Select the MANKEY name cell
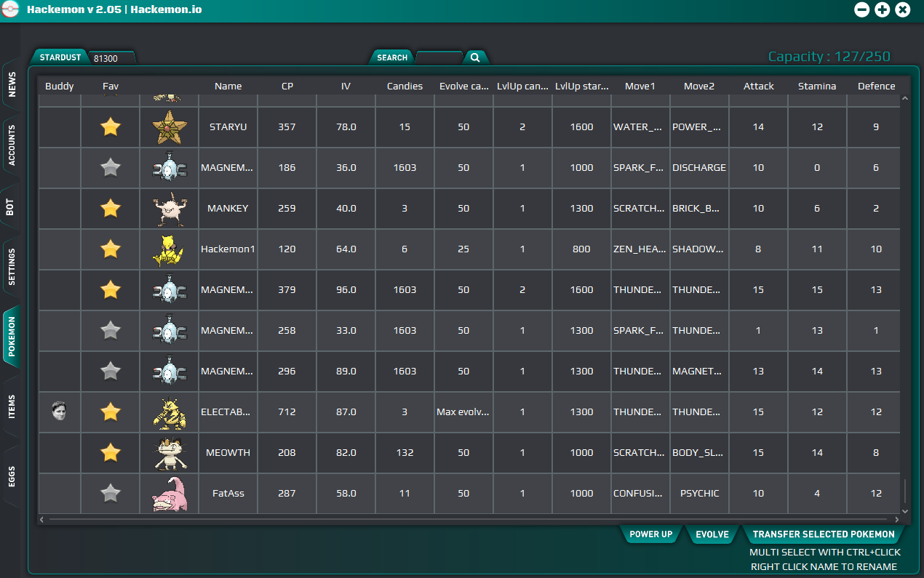 click(228, 209)
